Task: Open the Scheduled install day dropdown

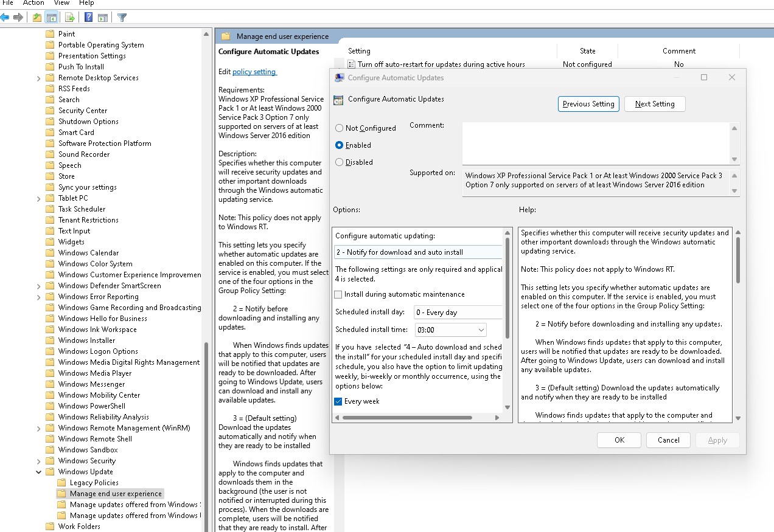Action: [458, 313]
